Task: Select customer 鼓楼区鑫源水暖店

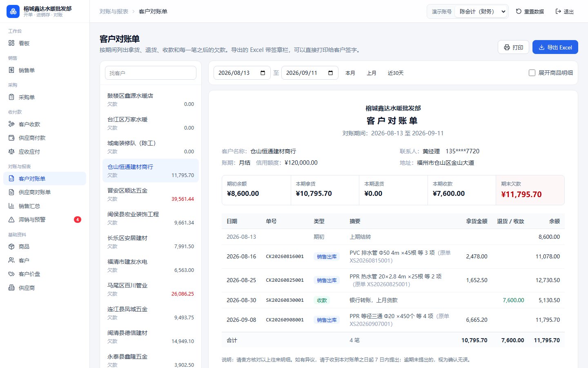Action: 151,99
